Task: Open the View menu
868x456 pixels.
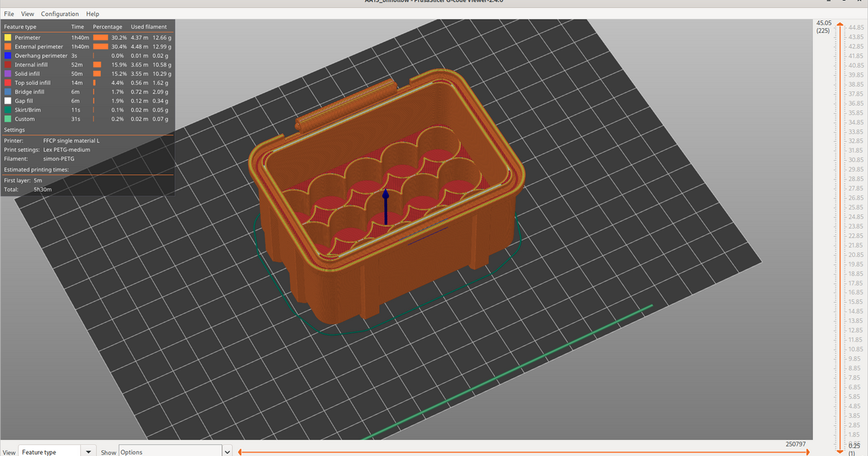Action: [27, 14]
